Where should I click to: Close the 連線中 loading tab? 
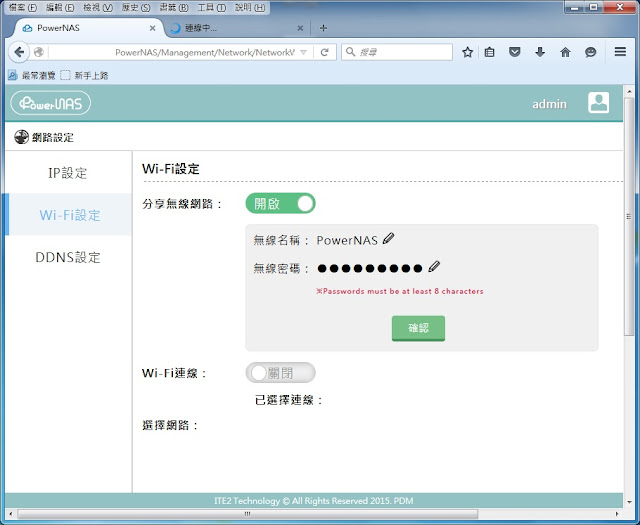click(x=300, y=28)
